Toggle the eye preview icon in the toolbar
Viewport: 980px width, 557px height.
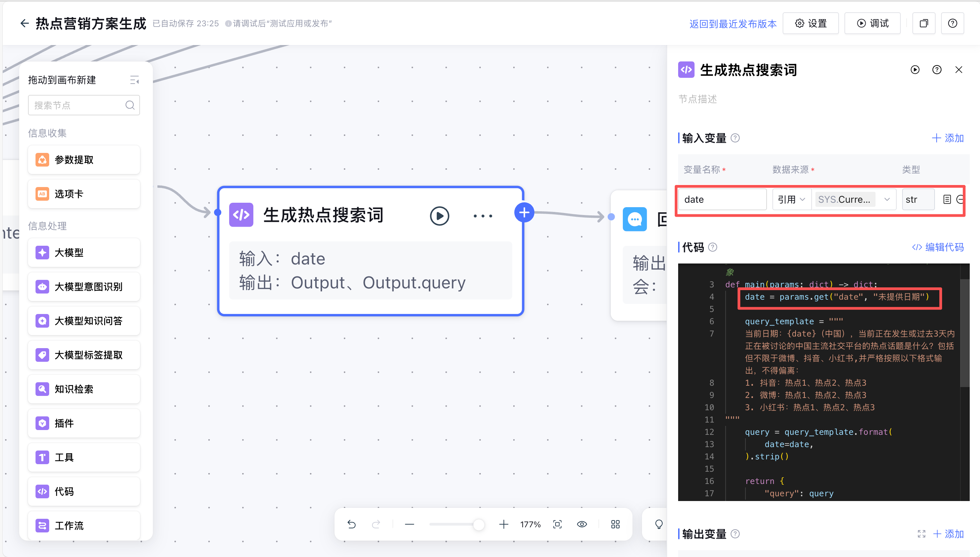coord(582,524)
